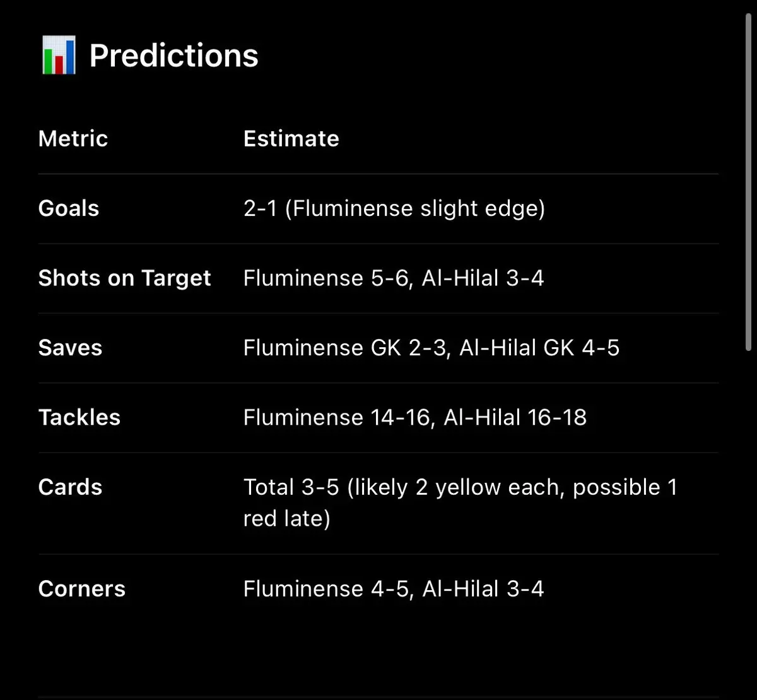Click the Corners row label
Viewport: 757px width, 700px height.
(82, 589)
